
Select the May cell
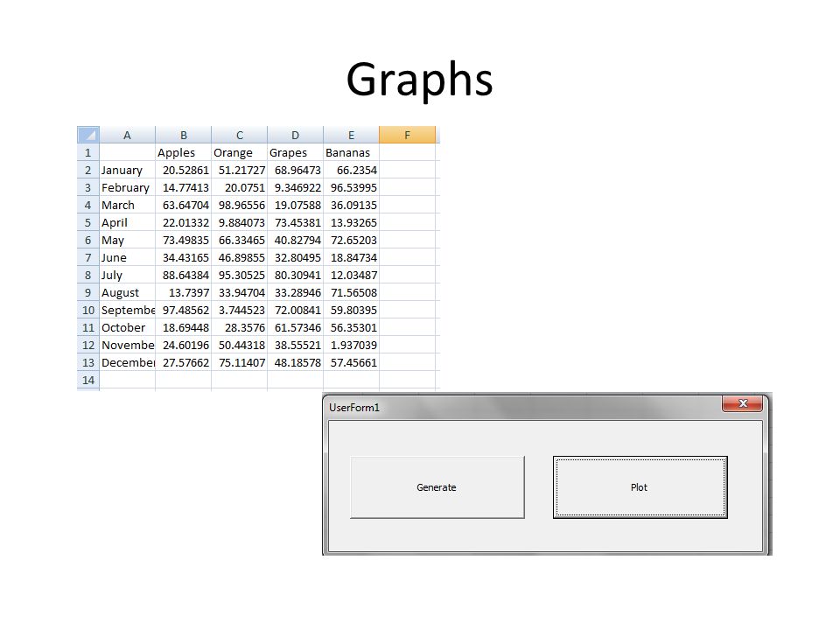tap(128, 240)
